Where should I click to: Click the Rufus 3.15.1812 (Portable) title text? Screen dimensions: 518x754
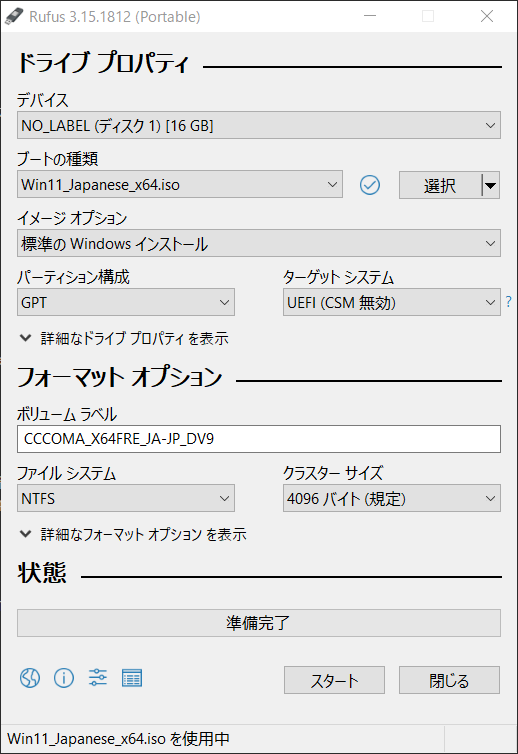click(x=114, y=17)
